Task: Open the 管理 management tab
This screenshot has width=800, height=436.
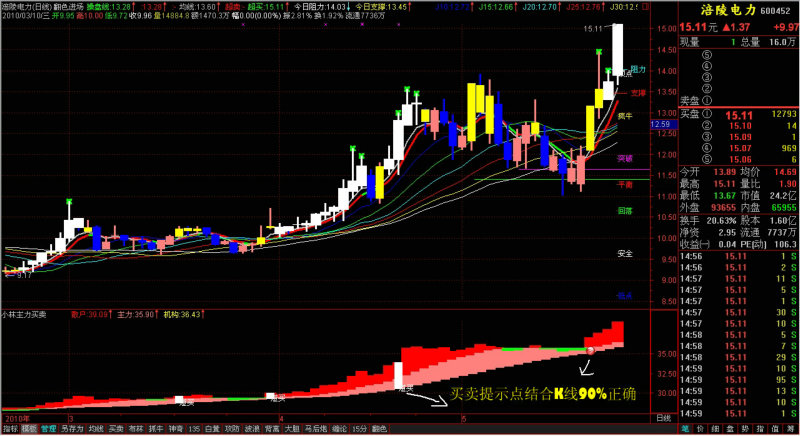Action: tap(48, 429)
